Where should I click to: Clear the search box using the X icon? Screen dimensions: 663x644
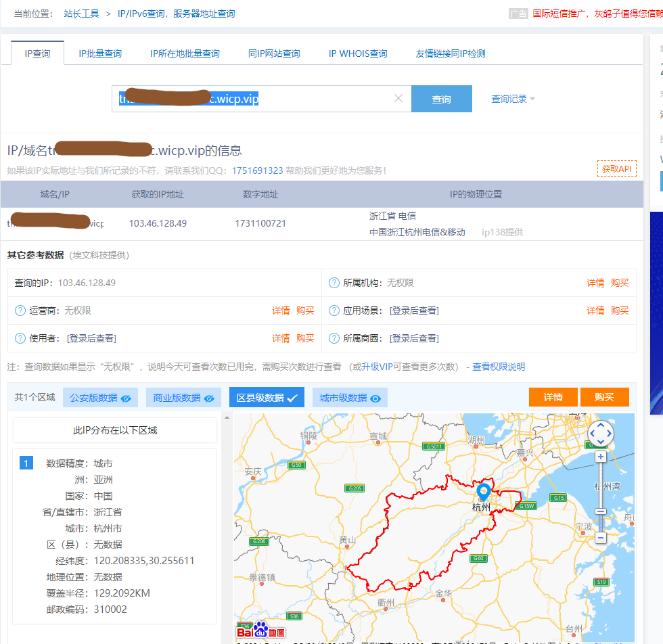point(398,98)
